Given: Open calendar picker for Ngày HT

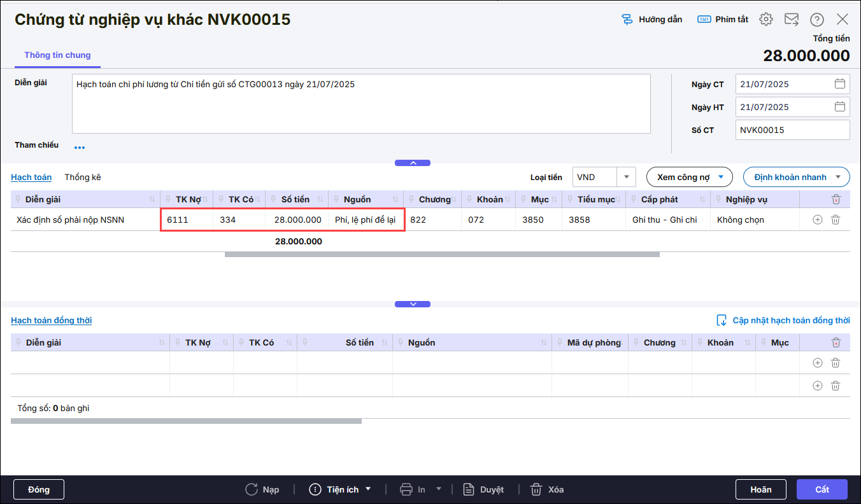Looking at the screenshot, I should [x=839, y=107].
